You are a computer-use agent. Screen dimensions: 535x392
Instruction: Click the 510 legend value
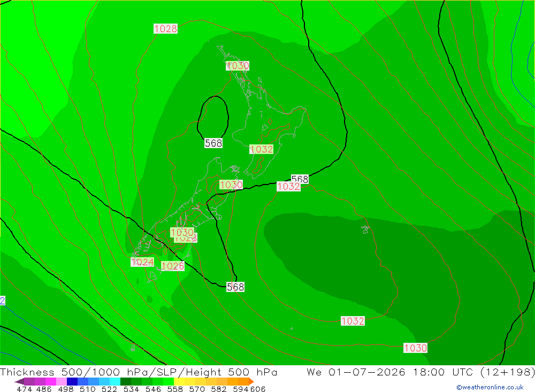point(88,389)
